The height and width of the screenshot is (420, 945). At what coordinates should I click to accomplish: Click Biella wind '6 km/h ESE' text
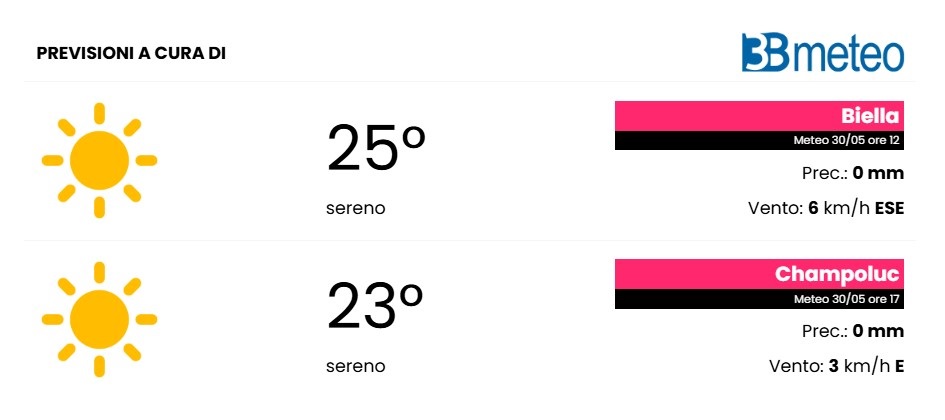[x=856, y=208]
